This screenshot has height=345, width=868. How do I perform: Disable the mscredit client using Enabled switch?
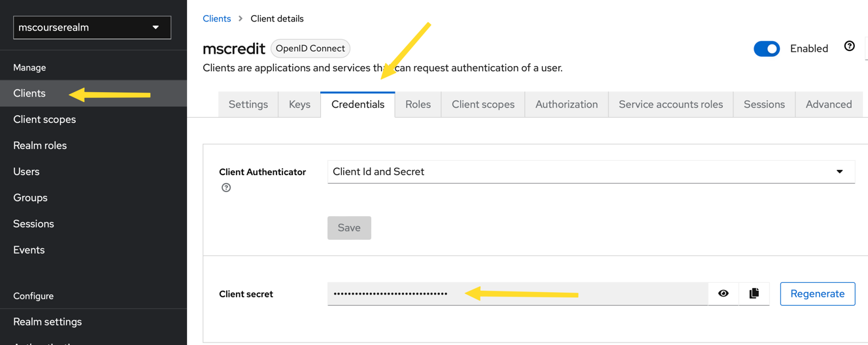(x=767, y=48)
